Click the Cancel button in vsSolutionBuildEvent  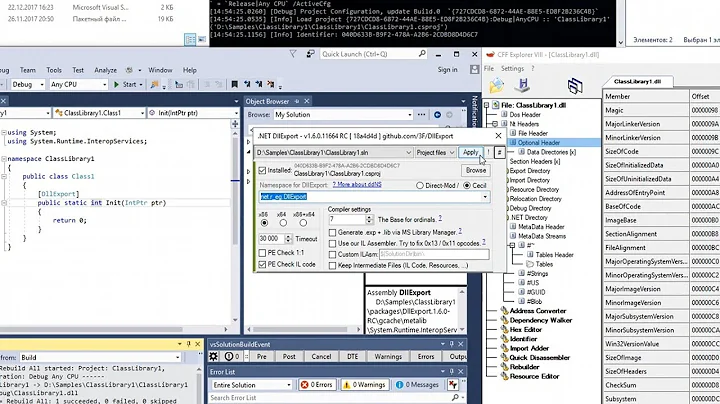pyautogui.click(x=321, y=357)
